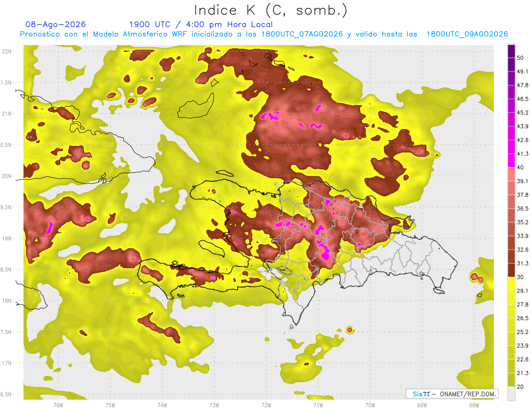Click the colorbar value 27.8

tap(523, 305)
